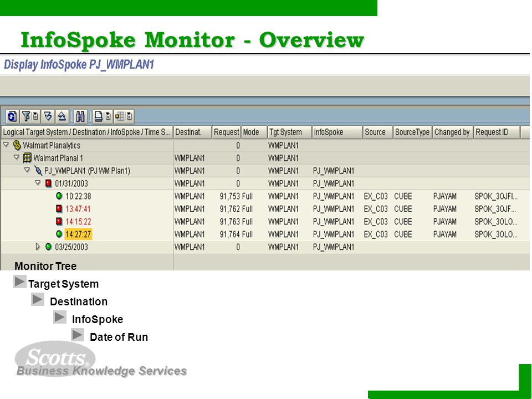Click request number 91,753 cell
Image resolution: width=532 pixels, height=399 pixels.
click(229, 196)
